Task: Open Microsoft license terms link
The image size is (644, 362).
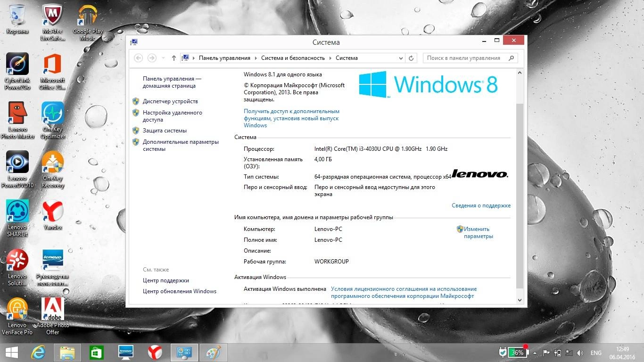Action: (404, 293)
